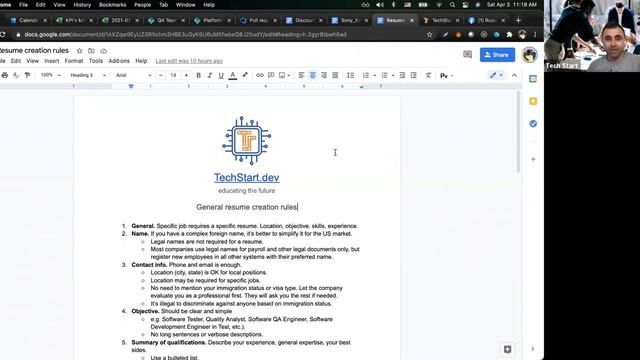The height and width of the screenshot is (360, 640).
Task: Run the spell check tool
Action: click(x=16, y=75)
